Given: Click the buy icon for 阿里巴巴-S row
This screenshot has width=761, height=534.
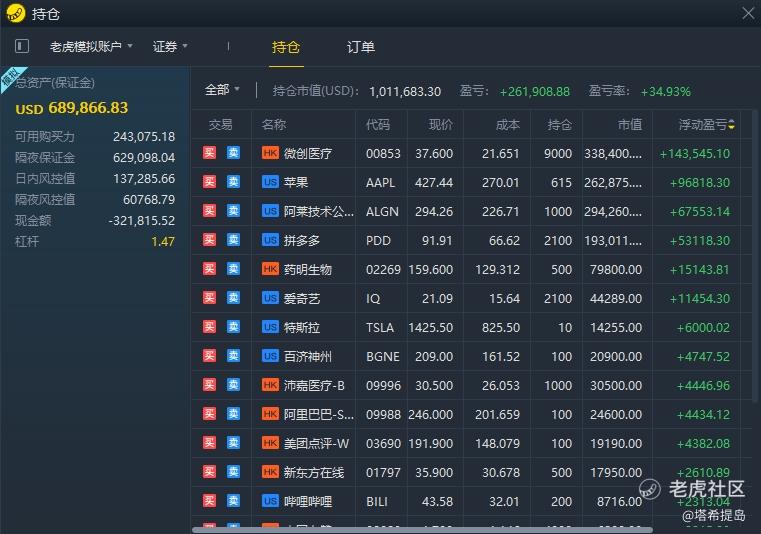Looking at the screenshot, I should click(209, 414).
